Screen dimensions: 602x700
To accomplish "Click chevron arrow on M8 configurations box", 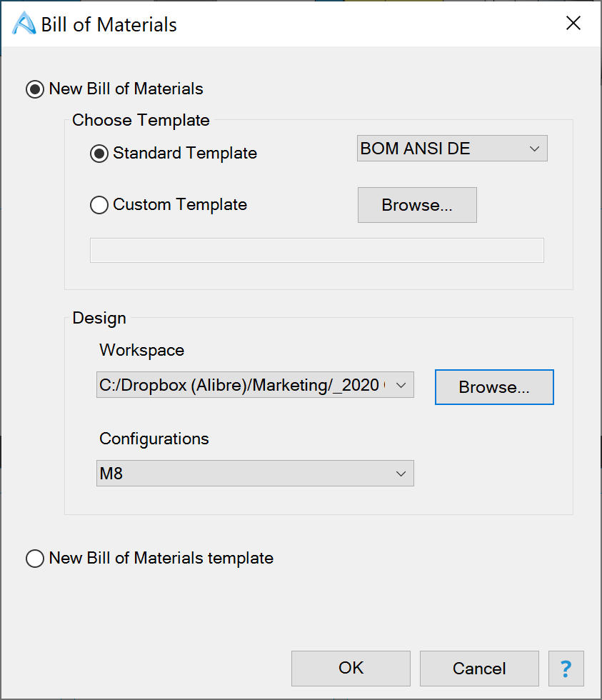I will (401, 474).
